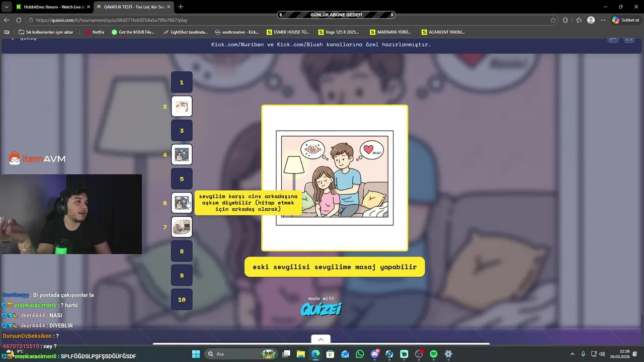Screen dimensions: 644x362
Task: Open Spotify from the taskbar
Action: tap(434, 354)
